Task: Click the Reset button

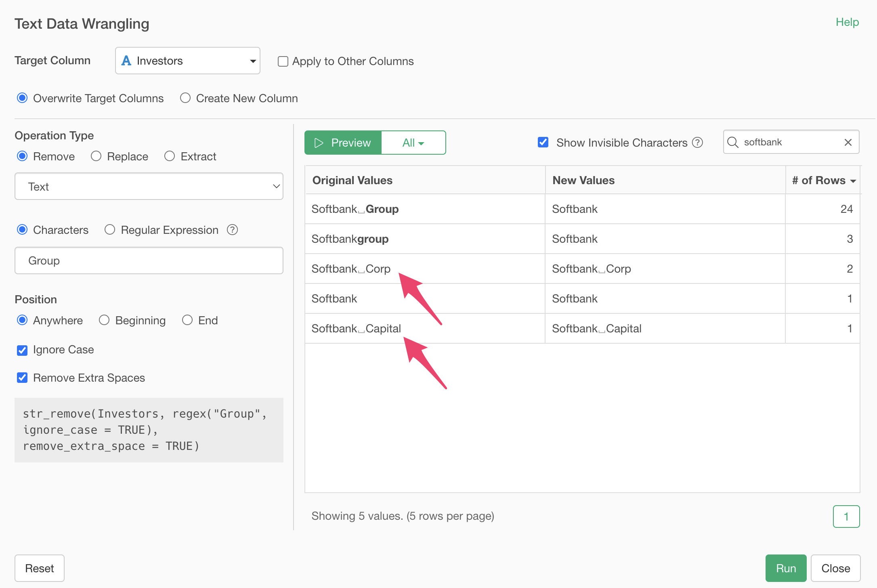Action: 40,568
